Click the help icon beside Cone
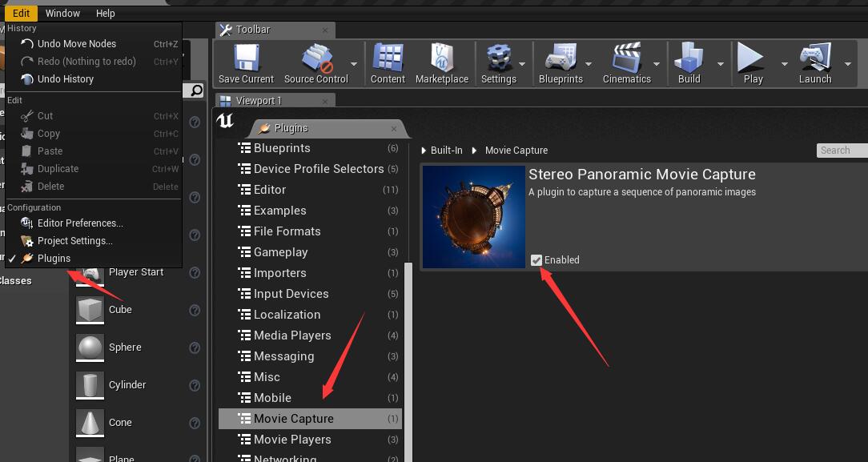 (x=195, y=423)
